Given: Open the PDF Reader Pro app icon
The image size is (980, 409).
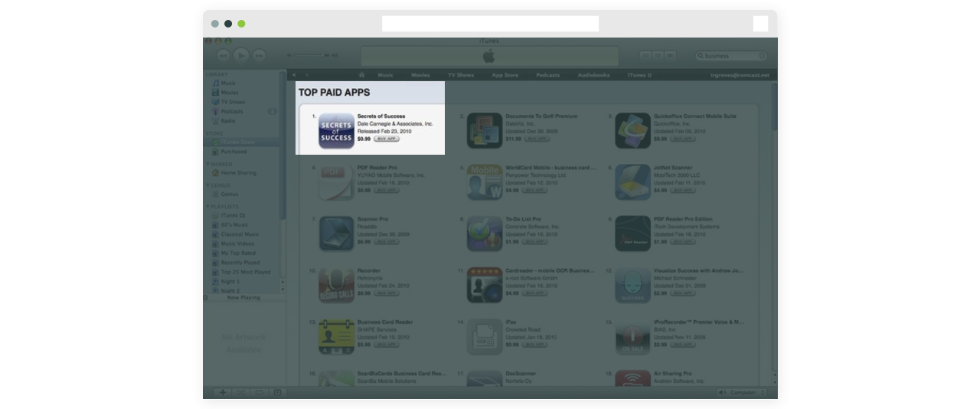Looking at the screenshot, I should pos(336,182).
